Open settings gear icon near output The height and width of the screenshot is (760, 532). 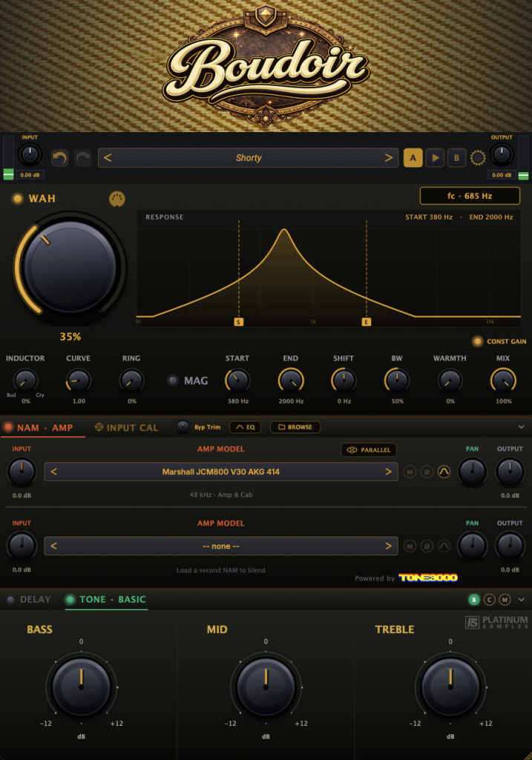478,158
